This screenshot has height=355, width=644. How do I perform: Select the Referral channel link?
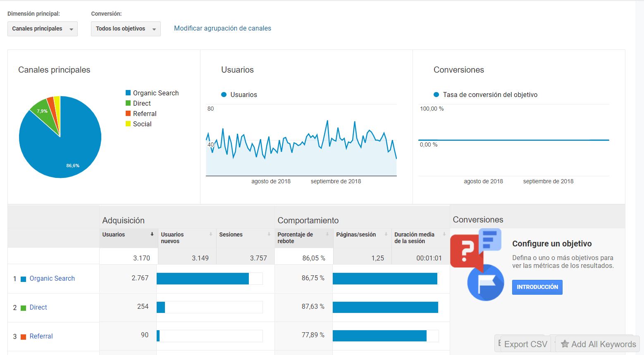pyautogui.click(x=41, y=336)
